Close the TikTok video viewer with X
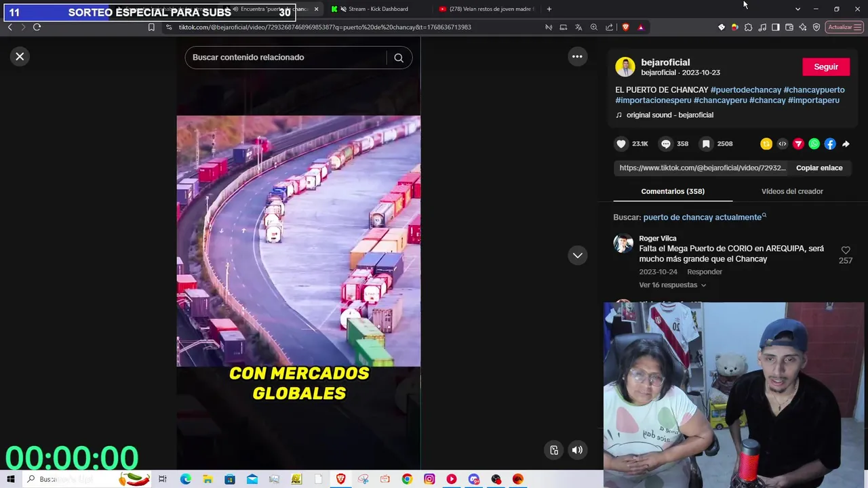Image resolution: width=868 pixels, height=488 pixels. coord(20,57)
